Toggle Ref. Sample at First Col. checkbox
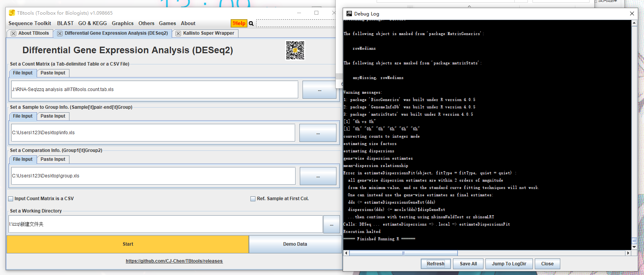Viewport: 644px width, 275px height. pyautogui.click(x=253, y=199)
